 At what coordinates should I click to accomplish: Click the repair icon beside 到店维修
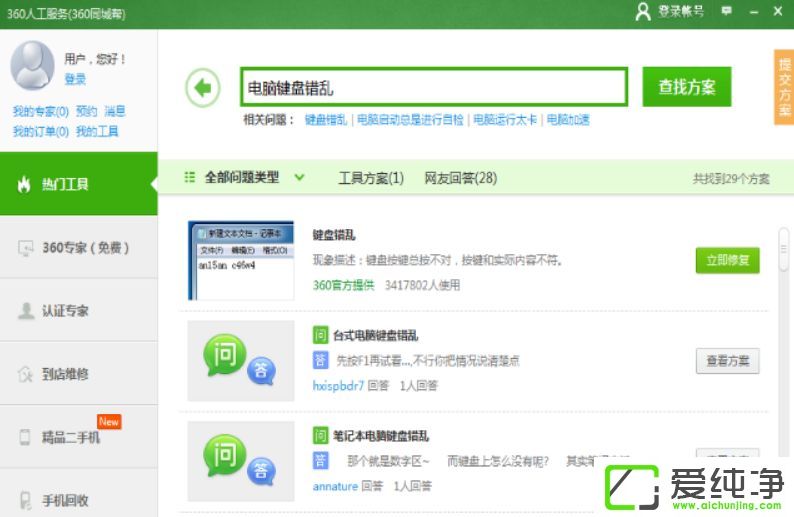pos(25,374)
